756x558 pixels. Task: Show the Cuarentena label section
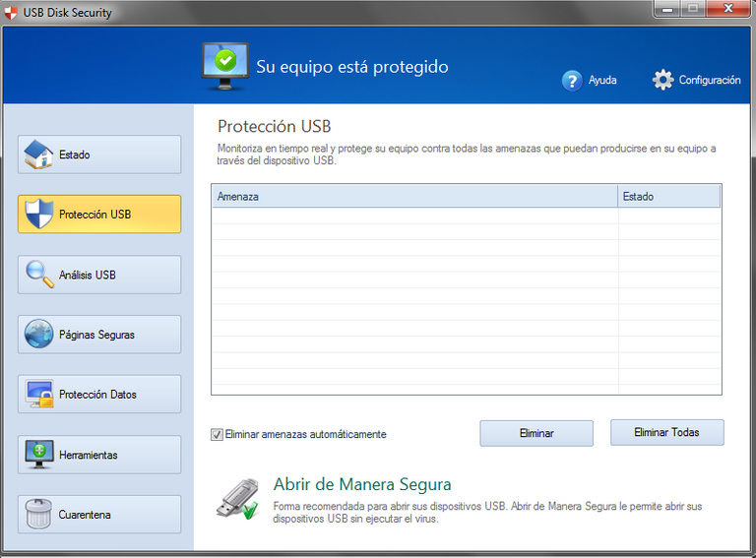pos(85,515)
